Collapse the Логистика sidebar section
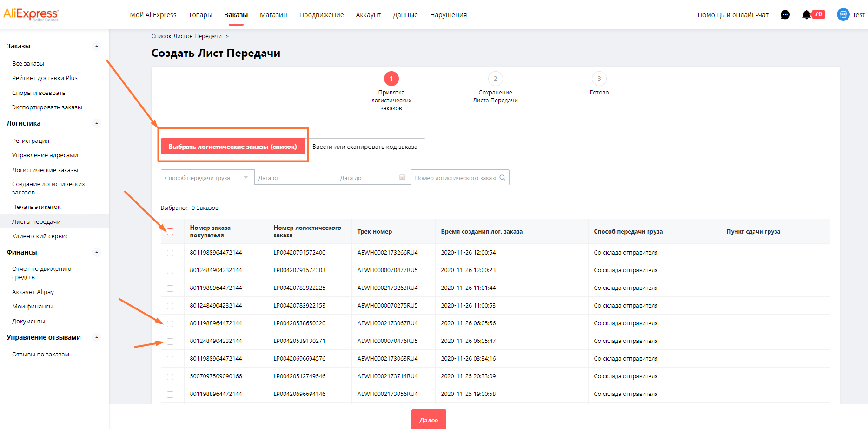 tap(97, 123)
